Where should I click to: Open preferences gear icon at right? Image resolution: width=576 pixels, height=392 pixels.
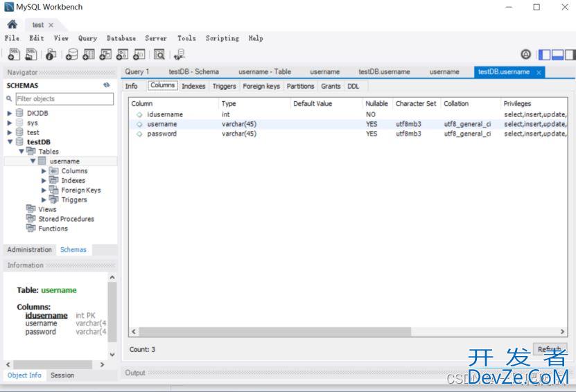point(525,54)
